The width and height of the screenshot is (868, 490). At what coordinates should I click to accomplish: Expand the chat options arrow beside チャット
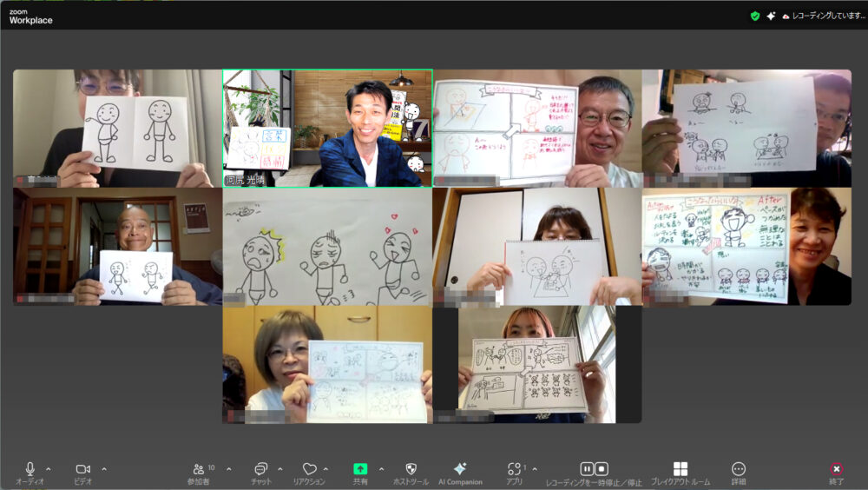(279, 469)
